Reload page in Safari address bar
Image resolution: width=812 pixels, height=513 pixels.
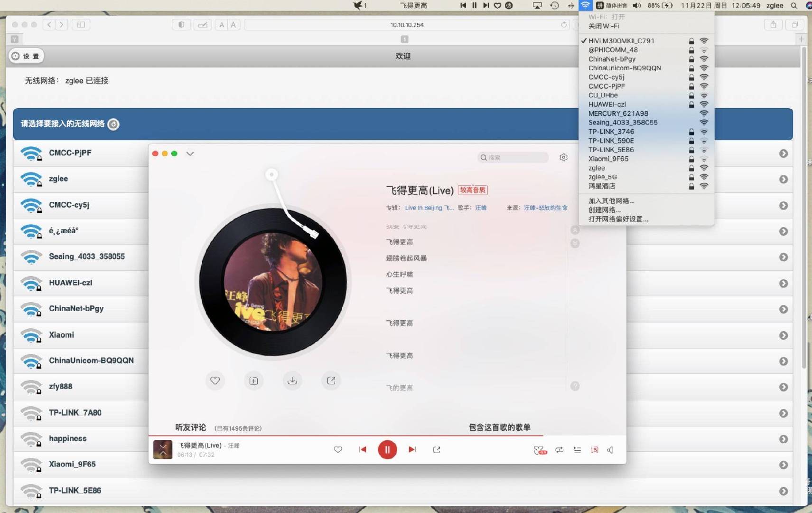click(x=563, y=25)
